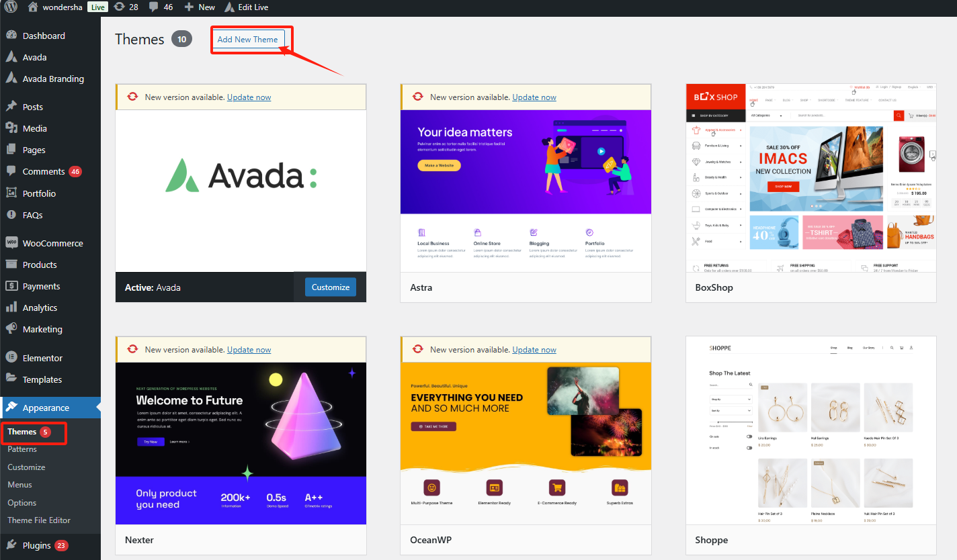957x560 pixels.
Task: Click the Marketing megaphone icon
Action: (x=11, y=329)
